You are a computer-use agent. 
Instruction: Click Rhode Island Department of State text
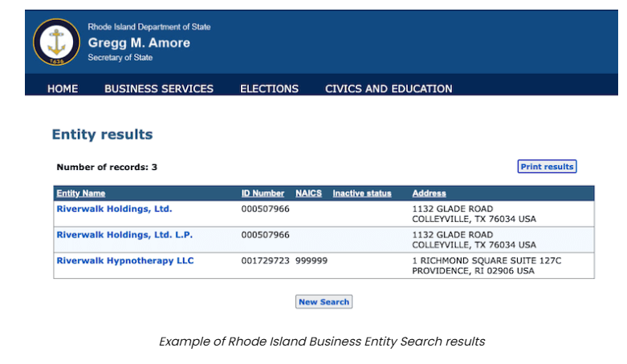click(x=149, y=27)
